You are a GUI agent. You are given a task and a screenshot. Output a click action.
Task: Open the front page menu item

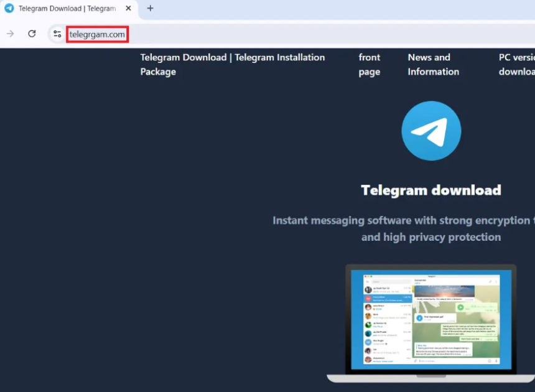click(x=370, y=64)
